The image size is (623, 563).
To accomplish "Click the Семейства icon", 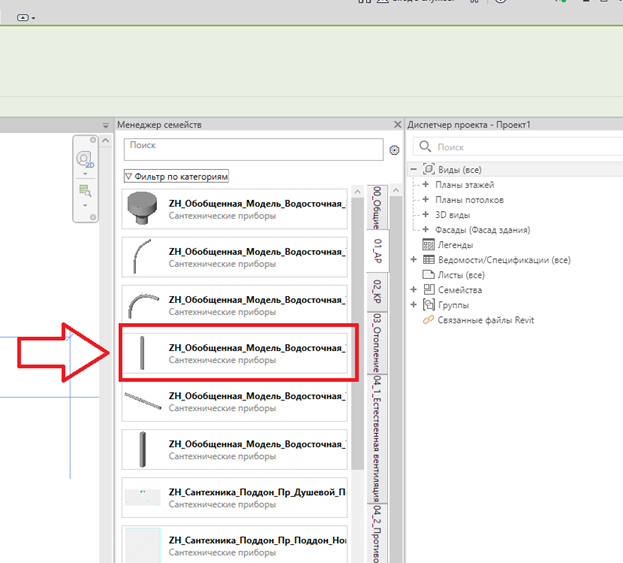I will 429,289.
